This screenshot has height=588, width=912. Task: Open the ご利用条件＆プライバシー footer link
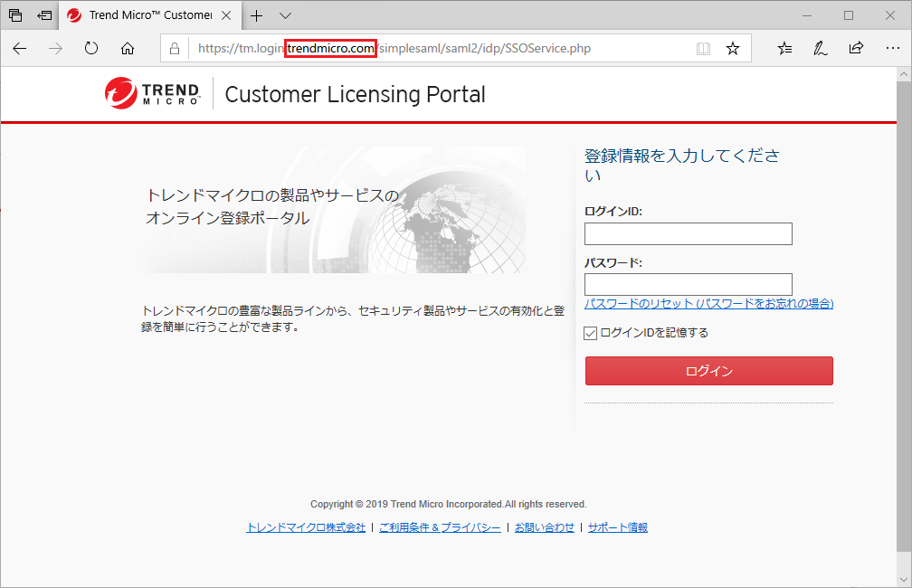(x=440, y=527)
